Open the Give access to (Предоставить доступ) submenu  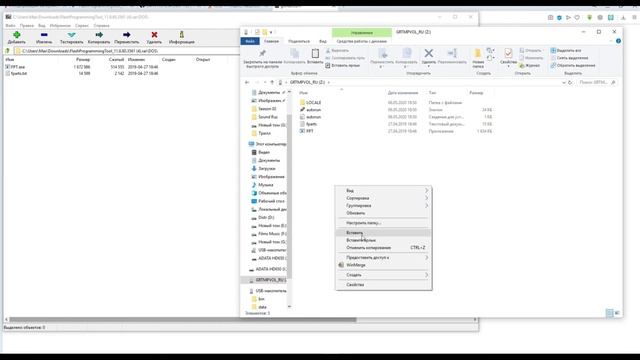pos(383,258)
